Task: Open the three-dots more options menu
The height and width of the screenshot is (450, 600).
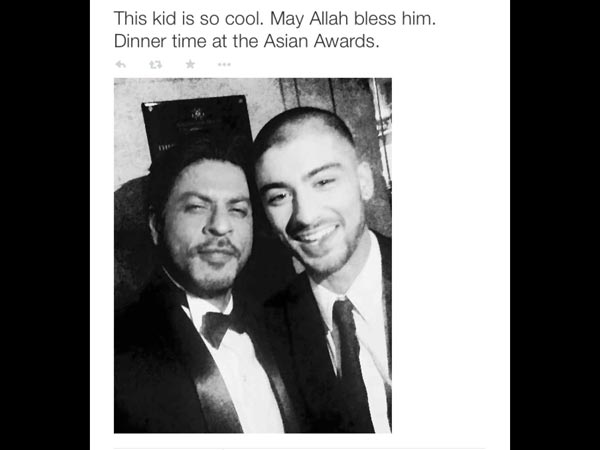Action: click(224, 64)
